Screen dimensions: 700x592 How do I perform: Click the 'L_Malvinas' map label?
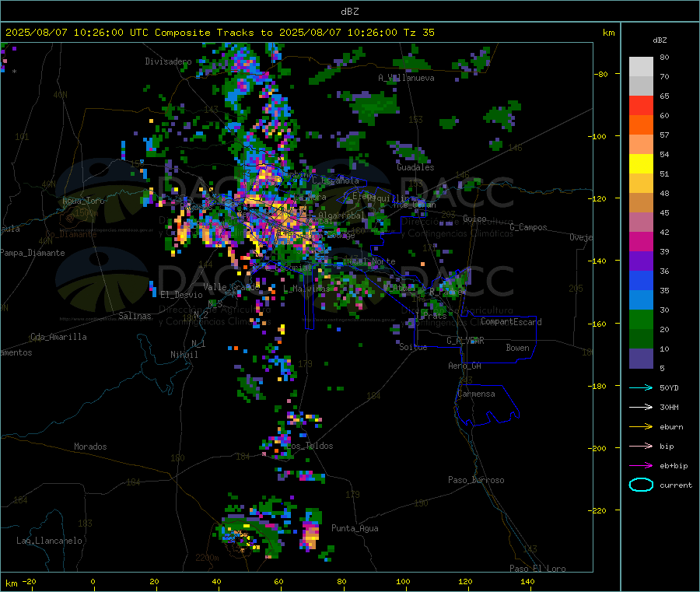tap(306, 289)
